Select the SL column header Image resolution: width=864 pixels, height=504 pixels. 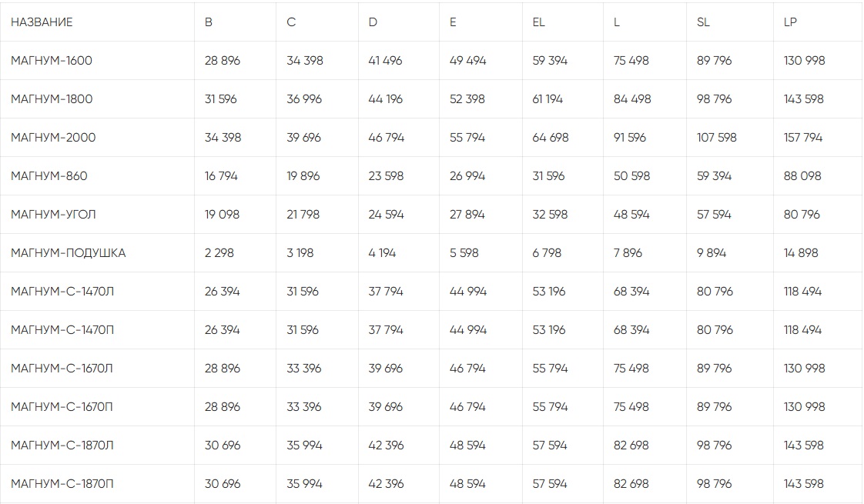[703, 22]
